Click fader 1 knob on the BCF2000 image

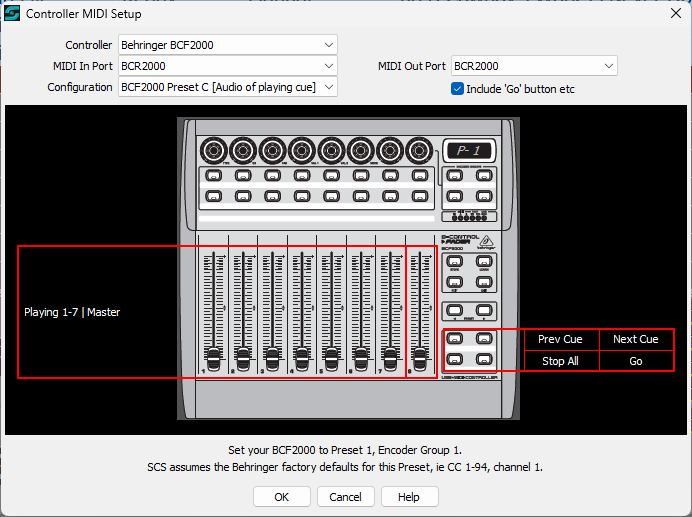tap(214, 359)
